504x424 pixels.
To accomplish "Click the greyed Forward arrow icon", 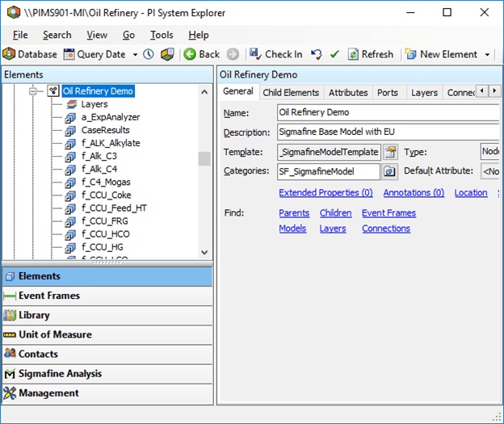I will (233, 54).
